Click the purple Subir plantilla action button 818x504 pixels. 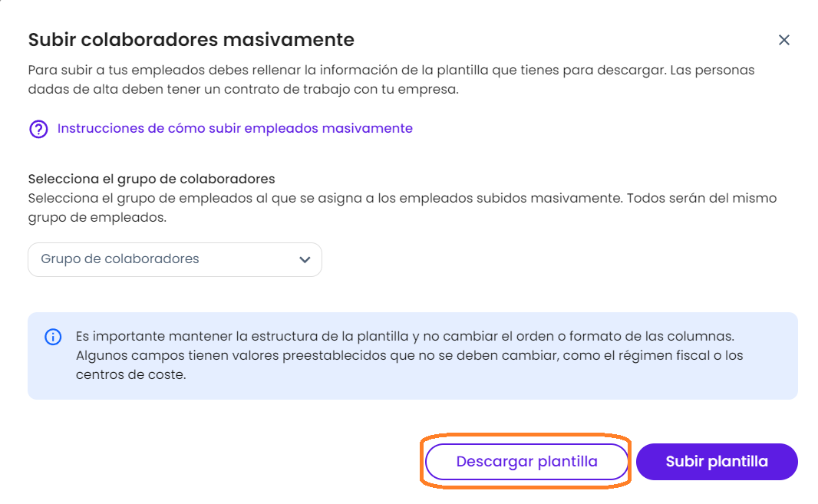pos(716,461)
